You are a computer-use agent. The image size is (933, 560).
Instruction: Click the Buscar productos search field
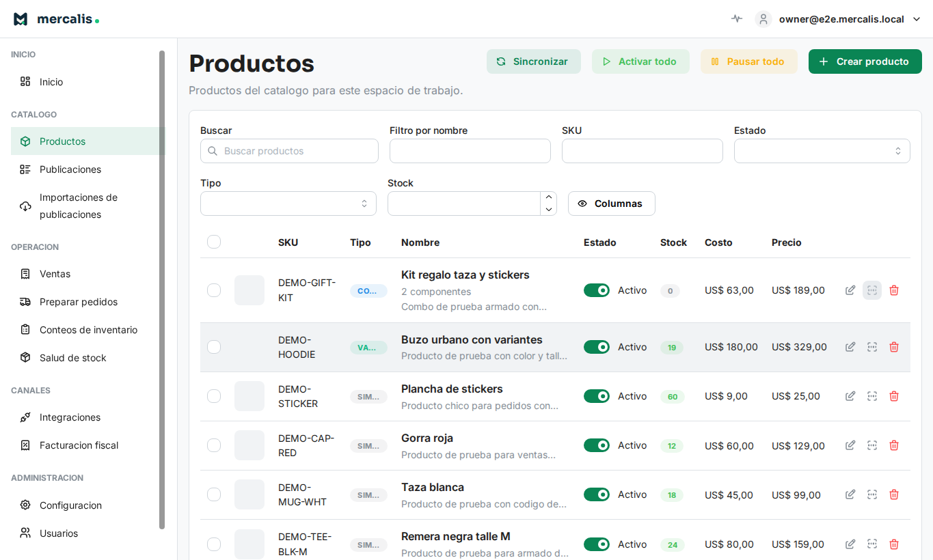click(x=289, y=151)
